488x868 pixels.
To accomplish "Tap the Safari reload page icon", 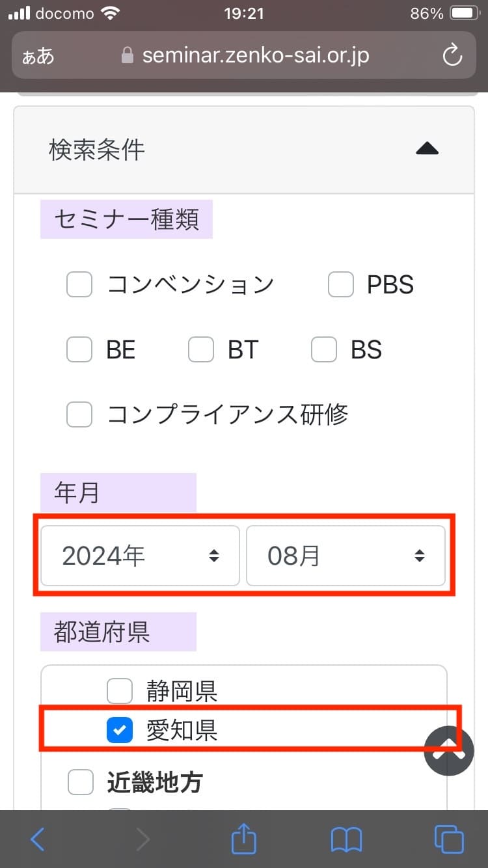I will (x=452, y=55).
